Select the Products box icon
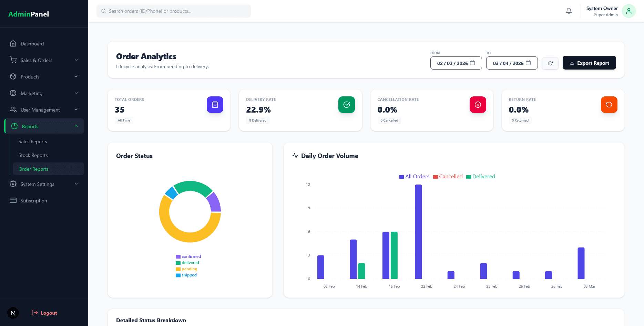This screenshot has height=326, width=644. (13, 76)
